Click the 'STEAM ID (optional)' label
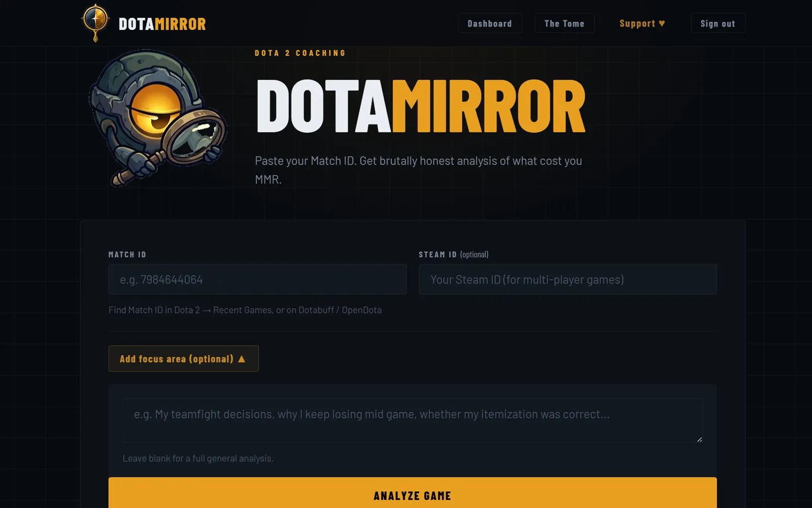Screen dimensions: 812x508 point(454,255)
